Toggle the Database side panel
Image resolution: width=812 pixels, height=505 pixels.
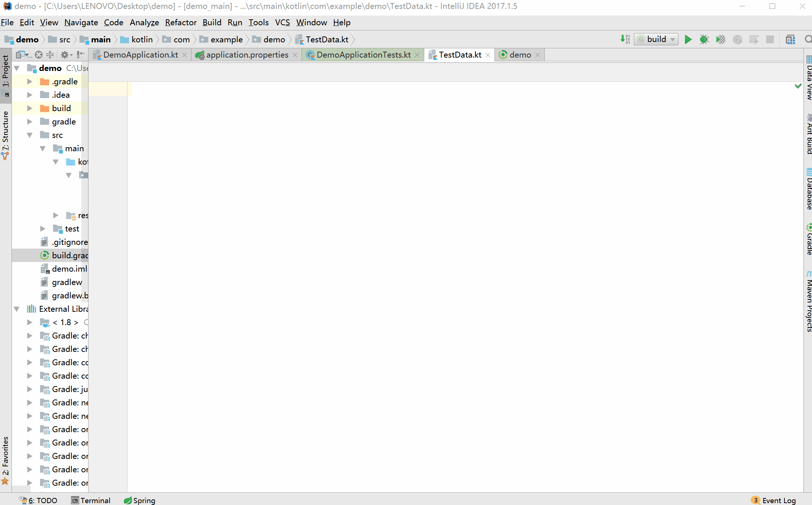click(809, 190)
